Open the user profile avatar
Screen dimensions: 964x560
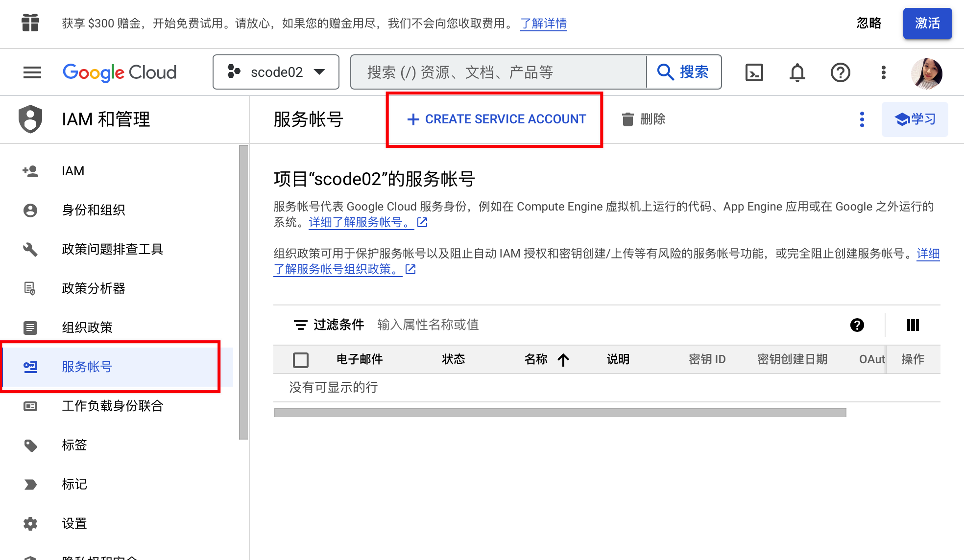(x=926, y=73)
